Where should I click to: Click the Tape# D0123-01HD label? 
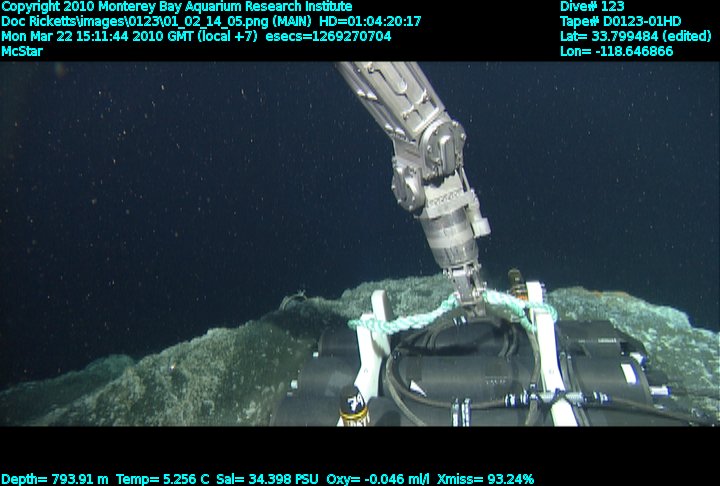click(x=621, y=21)
